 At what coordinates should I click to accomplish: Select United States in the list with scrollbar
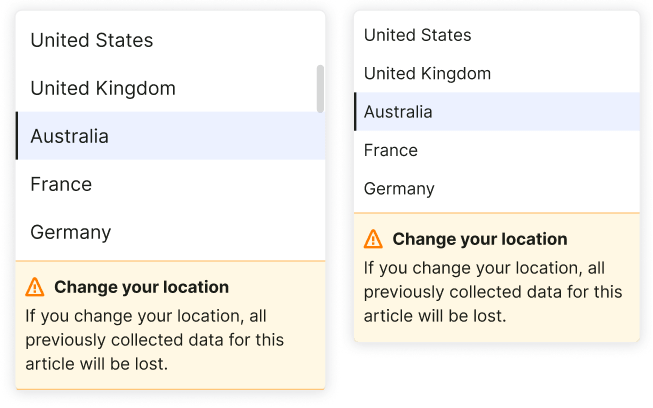(170, 40)
